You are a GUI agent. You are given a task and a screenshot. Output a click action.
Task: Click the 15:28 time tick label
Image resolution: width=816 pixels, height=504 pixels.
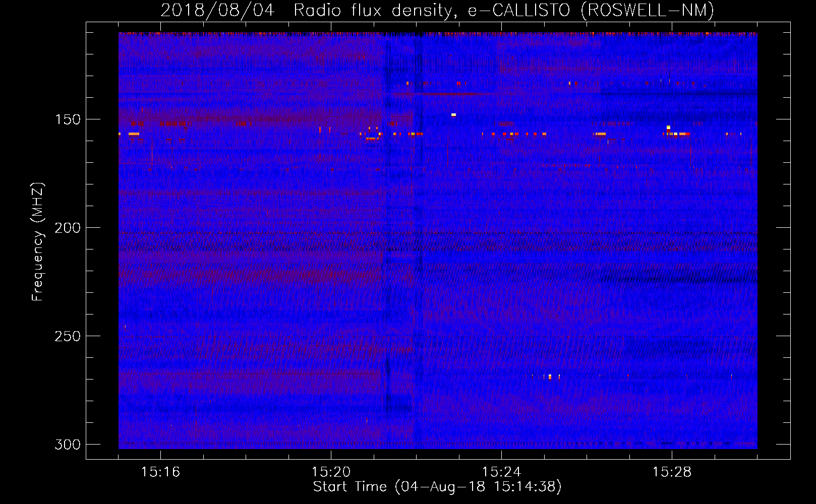pyautogui.click(x=672, y=472)
